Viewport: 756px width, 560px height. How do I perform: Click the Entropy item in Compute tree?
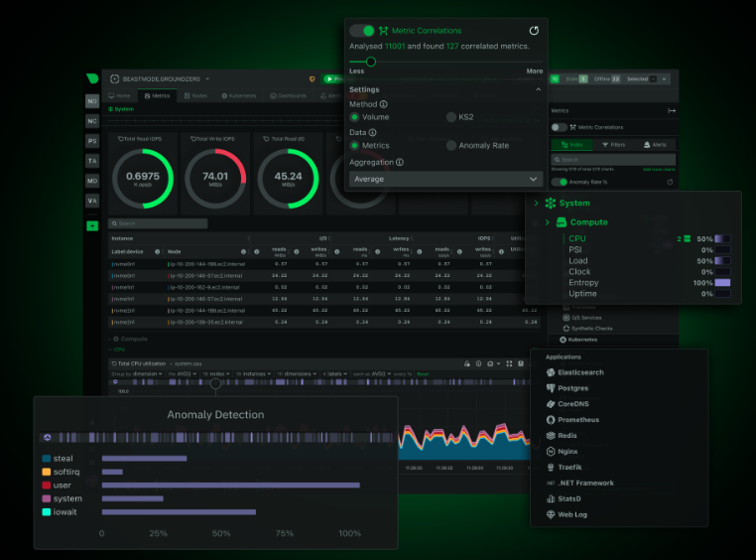click(x=583, y=283)
